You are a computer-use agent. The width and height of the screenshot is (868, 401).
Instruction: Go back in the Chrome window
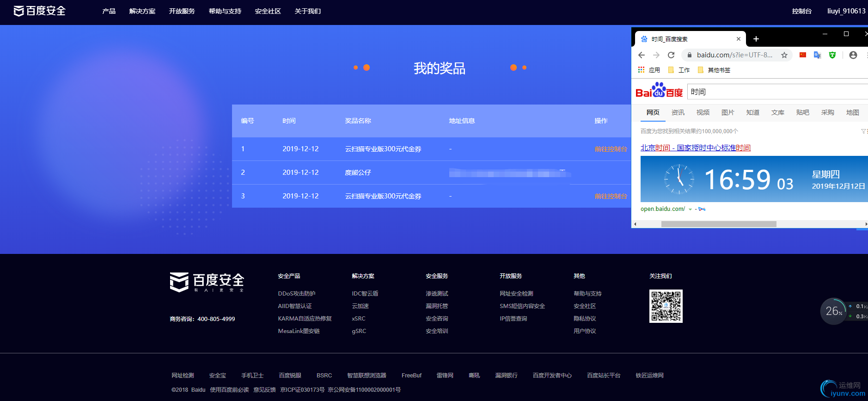pyautogui.click(x=642, y=55)
